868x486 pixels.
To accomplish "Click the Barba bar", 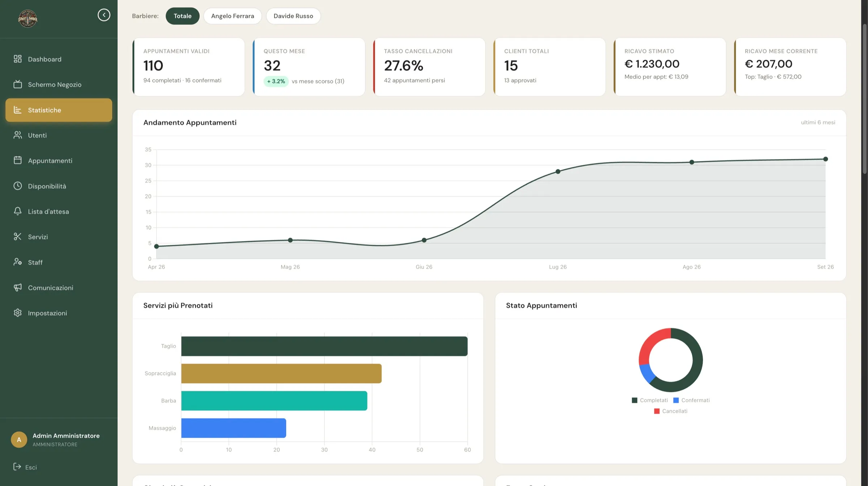I will 274,401.
